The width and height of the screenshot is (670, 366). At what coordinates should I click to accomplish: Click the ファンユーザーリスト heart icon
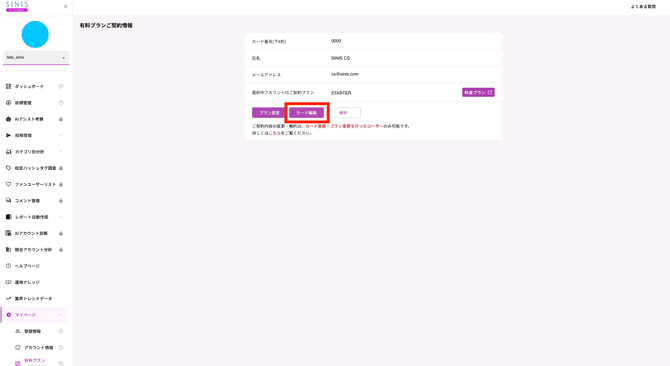point(8,184)
